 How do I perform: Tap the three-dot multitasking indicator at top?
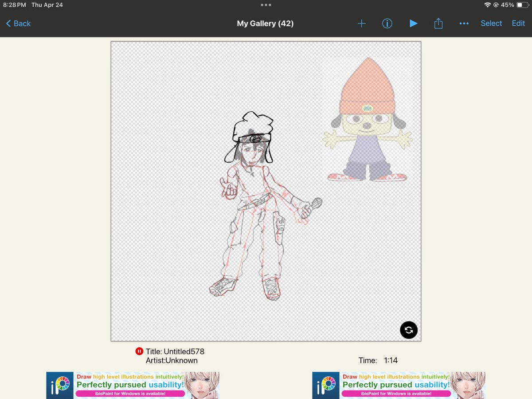[x=266, y=5]
